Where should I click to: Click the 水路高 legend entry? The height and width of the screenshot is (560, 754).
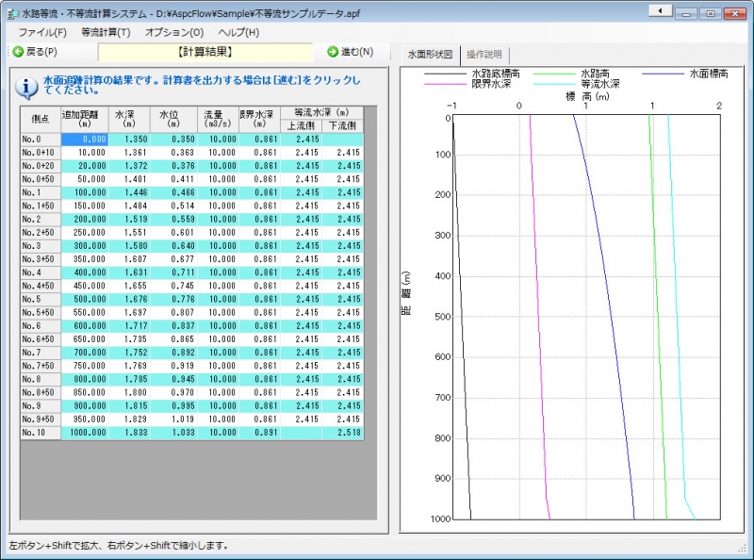[x=572, y=74]
